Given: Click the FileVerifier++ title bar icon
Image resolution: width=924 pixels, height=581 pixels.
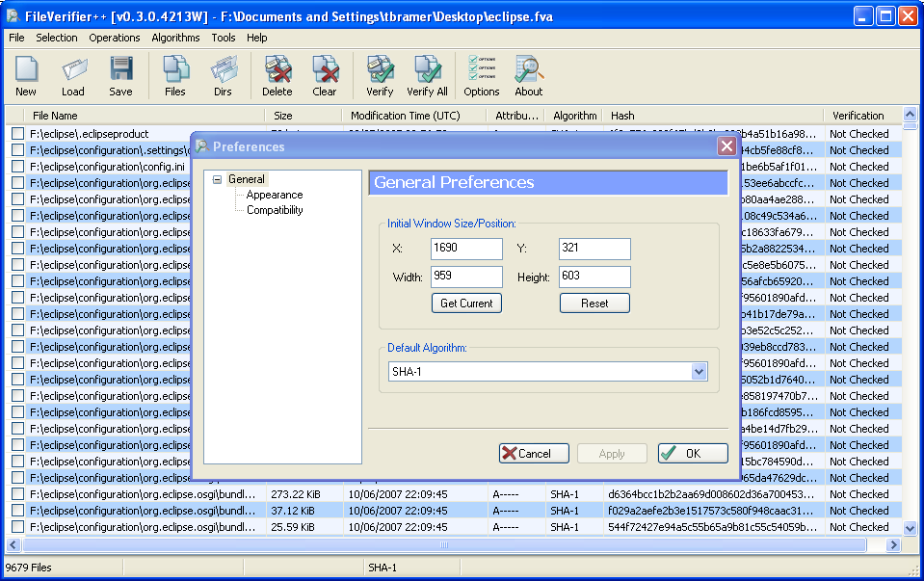Looking at the screenshot, I should (x=13, y=16).
